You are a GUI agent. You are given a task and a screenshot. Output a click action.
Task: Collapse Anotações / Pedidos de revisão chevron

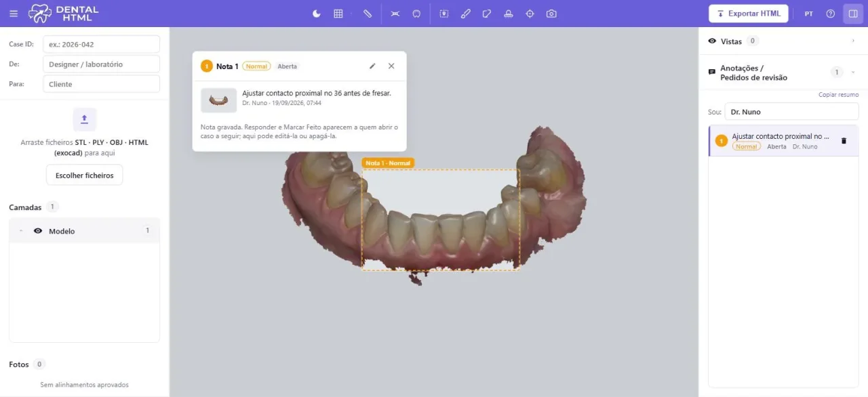853,72
